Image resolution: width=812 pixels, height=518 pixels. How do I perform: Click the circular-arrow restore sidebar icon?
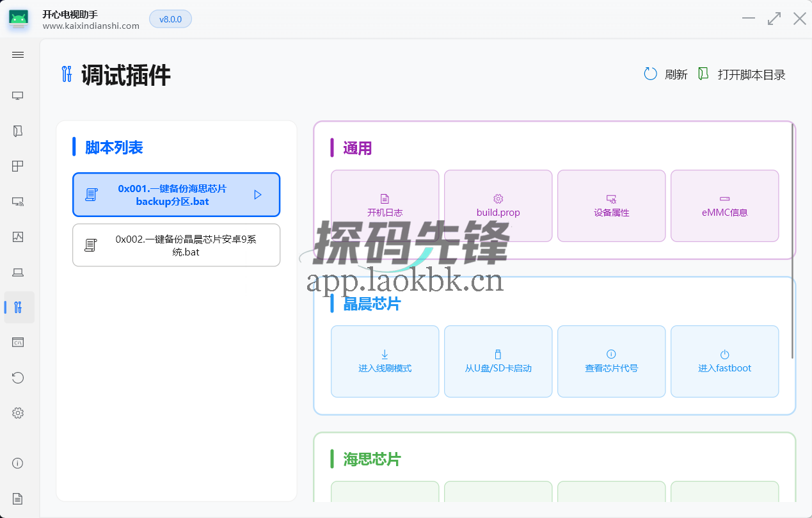[18, 378]
